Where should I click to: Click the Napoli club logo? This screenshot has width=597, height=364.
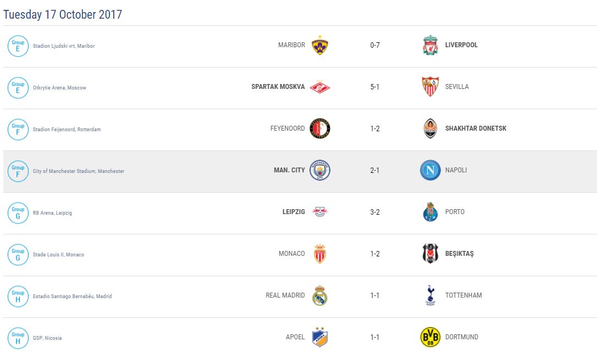point(430,171)
